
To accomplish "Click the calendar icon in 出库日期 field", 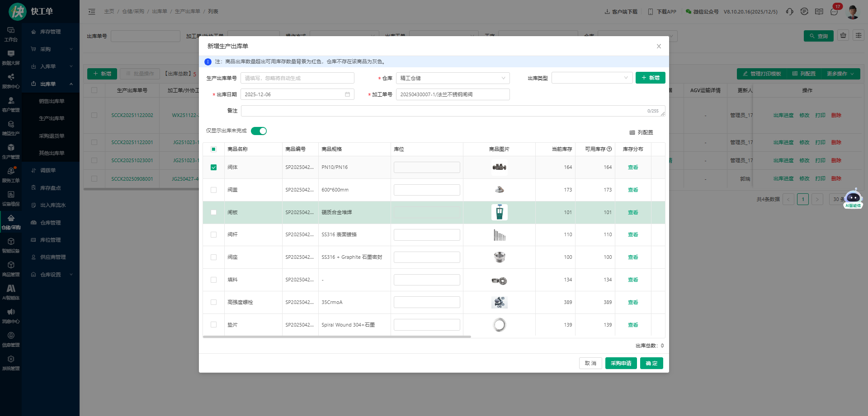I will tap(347, 94).
